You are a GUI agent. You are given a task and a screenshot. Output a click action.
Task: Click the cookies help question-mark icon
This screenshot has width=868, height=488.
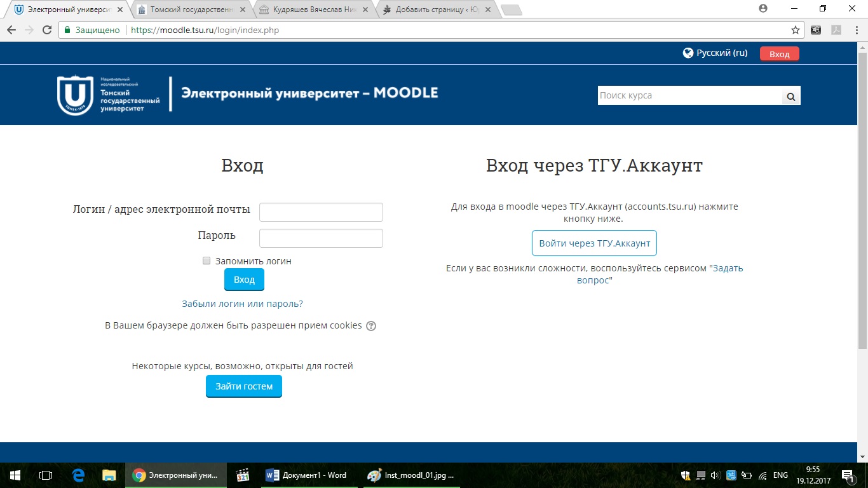click(371, 326)
